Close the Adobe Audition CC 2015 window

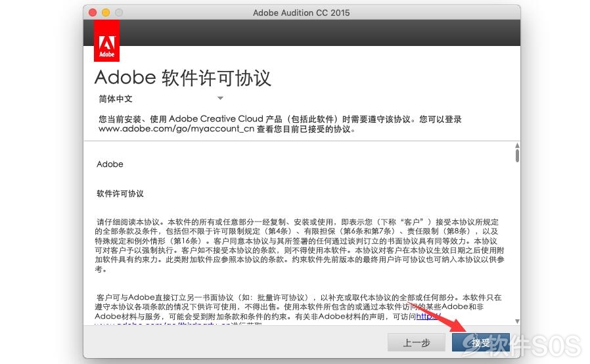tap(93, 12)
